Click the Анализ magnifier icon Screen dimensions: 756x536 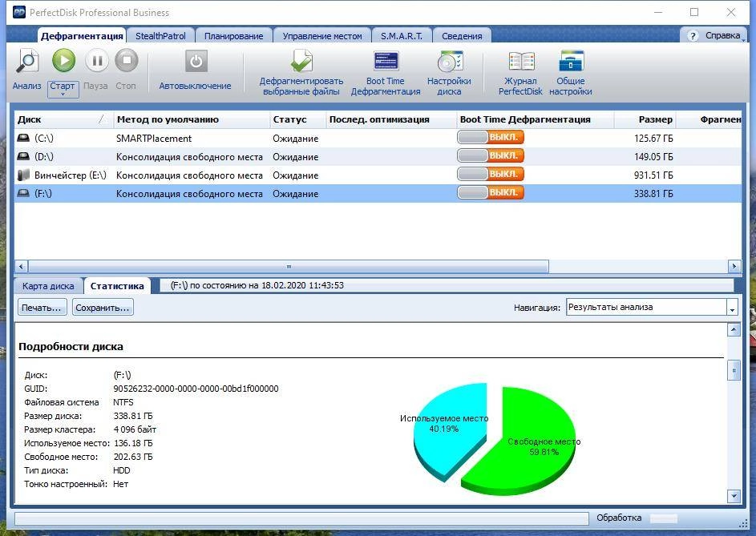click(27, 62)
